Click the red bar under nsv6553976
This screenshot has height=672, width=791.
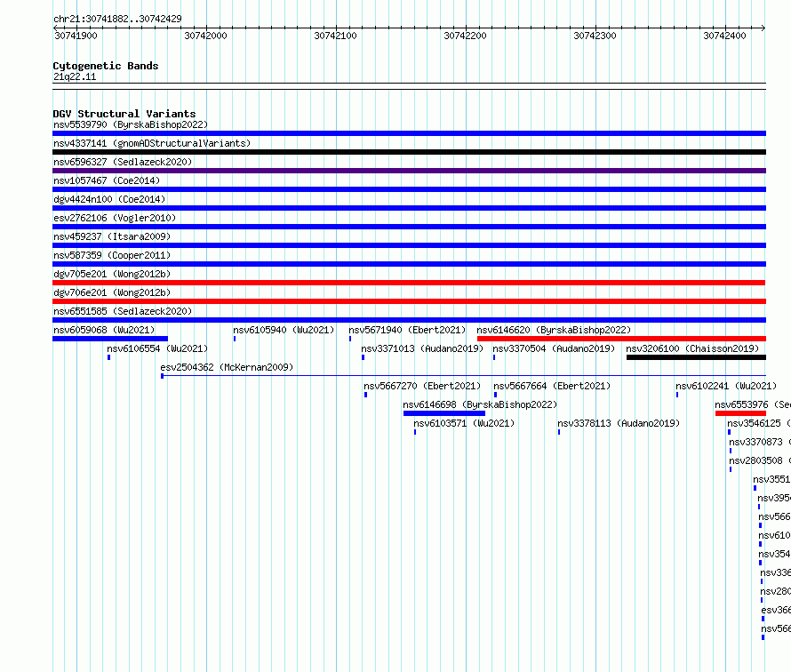(x=740, y=413)
